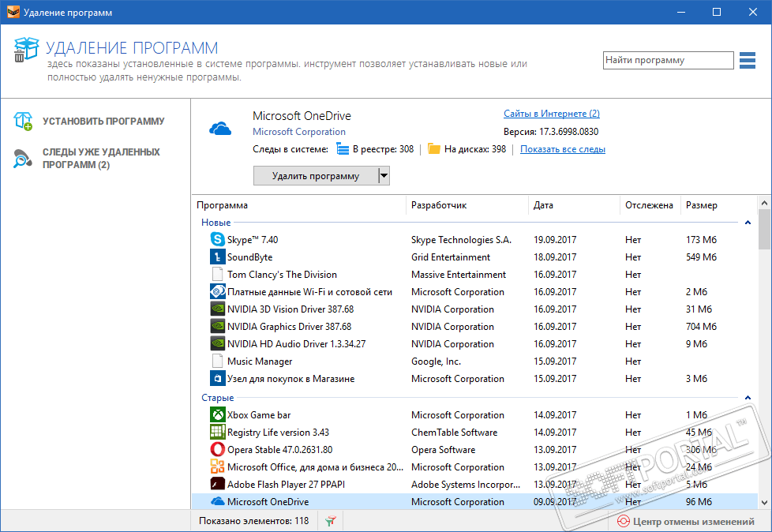Select Adobe Flash Player 27 PPAPI entry
772x532 pixels.
pyautogui.click(x=286, y=485)
